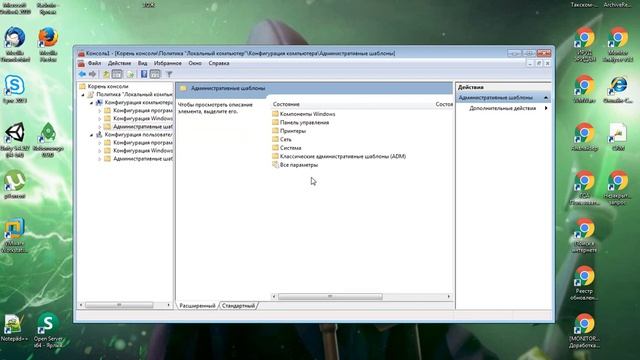The image size is (640, 360).
Task: Expand Конфигурация Windows under Конфигурация пользователя
Action: (x=100, y=151)
